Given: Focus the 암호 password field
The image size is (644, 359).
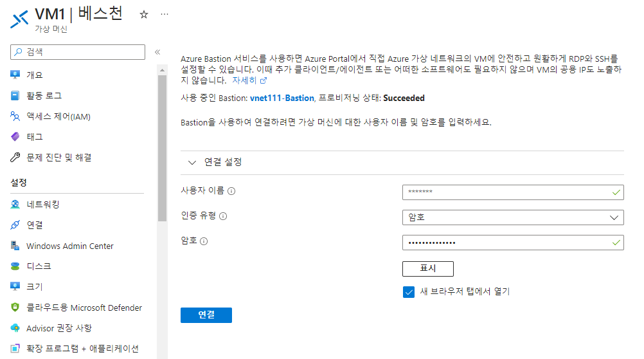Looking at the screenshot, I should (x=513, y=243).
